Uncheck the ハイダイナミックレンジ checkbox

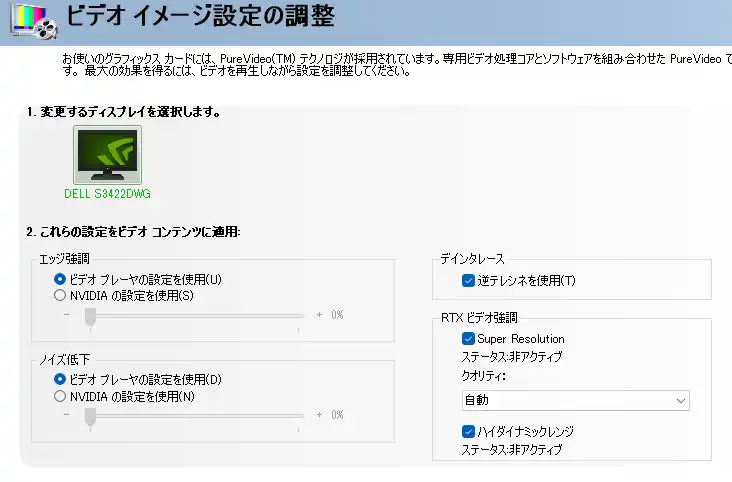pyautogui.click(x=468, y=432)
